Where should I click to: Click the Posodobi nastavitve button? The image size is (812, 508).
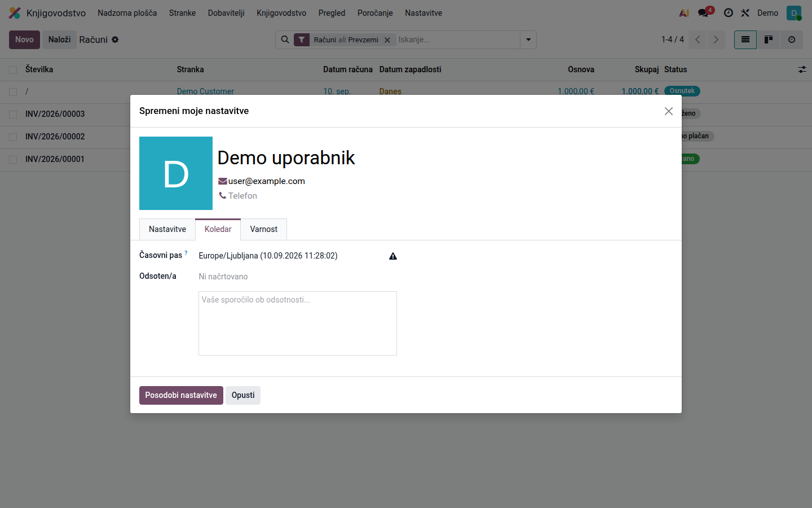181,395
